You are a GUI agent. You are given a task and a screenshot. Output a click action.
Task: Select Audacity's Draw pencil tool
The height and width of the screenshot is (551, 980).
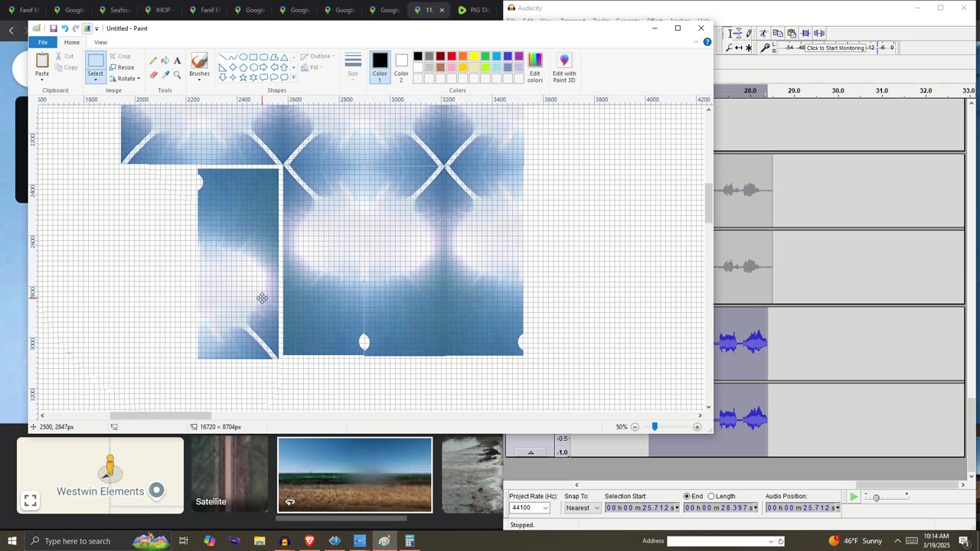pos(749,33)
